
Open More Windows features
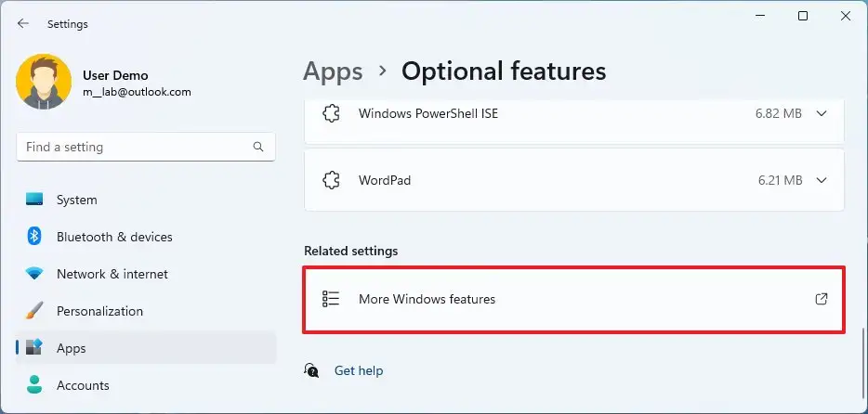574,300
